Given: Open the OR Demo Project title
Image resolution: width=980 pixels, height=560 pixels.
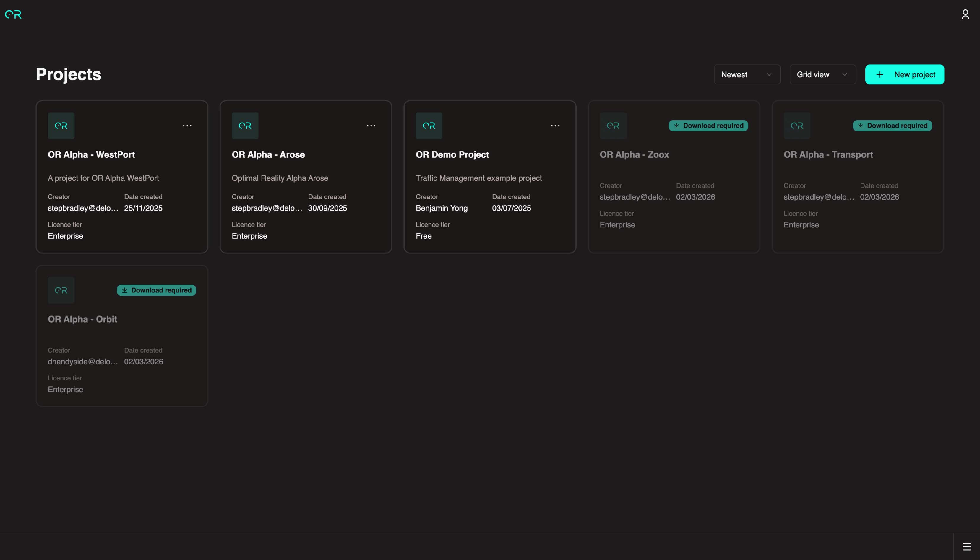Looking at the screenshot, I should tap(452, 154).
